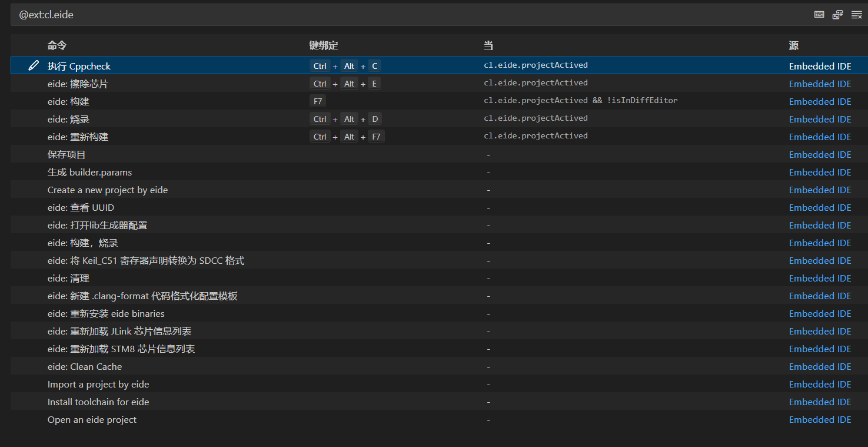This screenshot has height=447, width=868.
Task: Select Create a new project by eide
Action: point(108,190)
